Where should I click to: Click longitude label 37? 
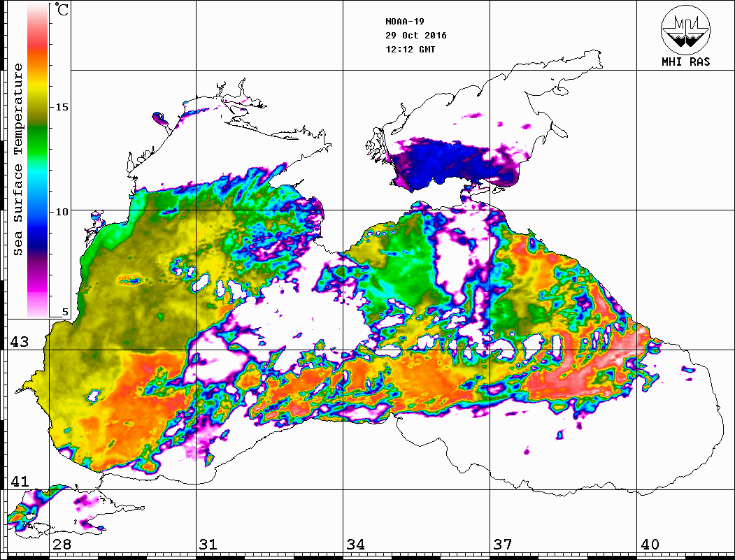503,545
